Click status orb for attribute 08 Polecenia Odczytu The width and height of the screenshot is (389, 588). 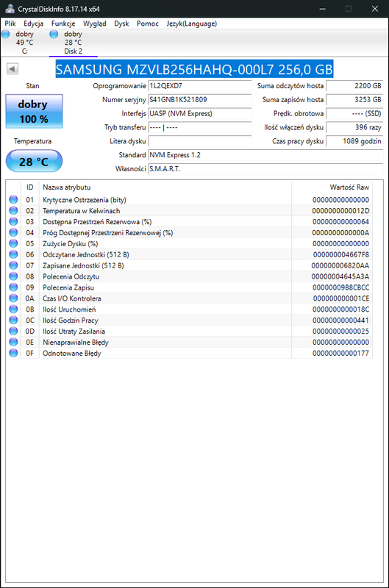tap(13, 276)
